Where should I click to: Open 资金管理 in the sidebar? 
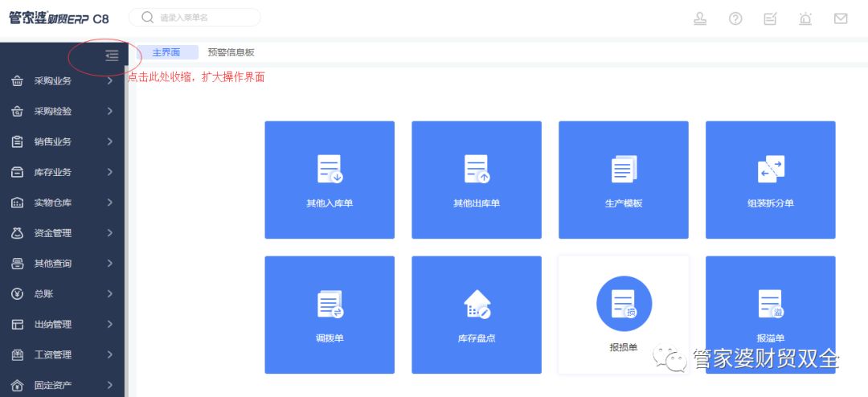53,233
